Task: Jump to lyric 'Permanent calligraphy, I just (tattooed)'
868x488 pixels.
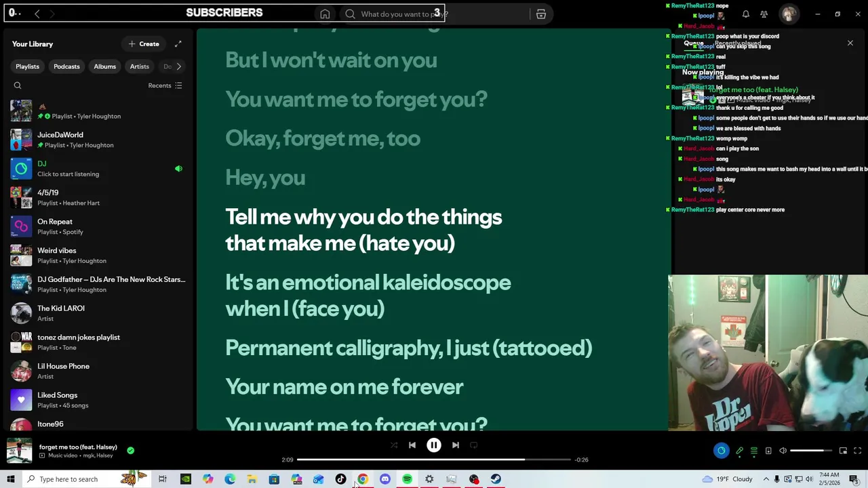Action: (x=408, y=348)
